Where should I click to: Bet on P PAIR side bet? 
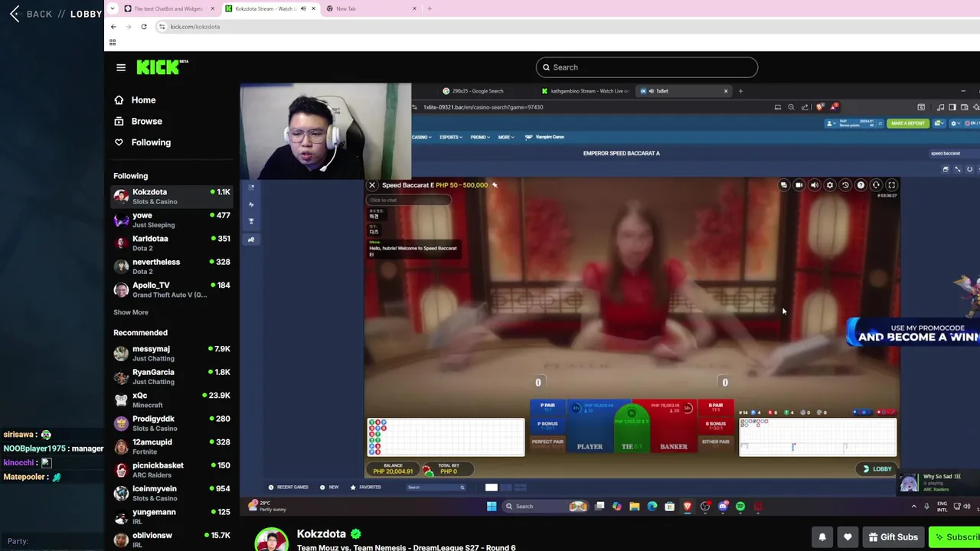pyautogui.click(x=547, y=408)
